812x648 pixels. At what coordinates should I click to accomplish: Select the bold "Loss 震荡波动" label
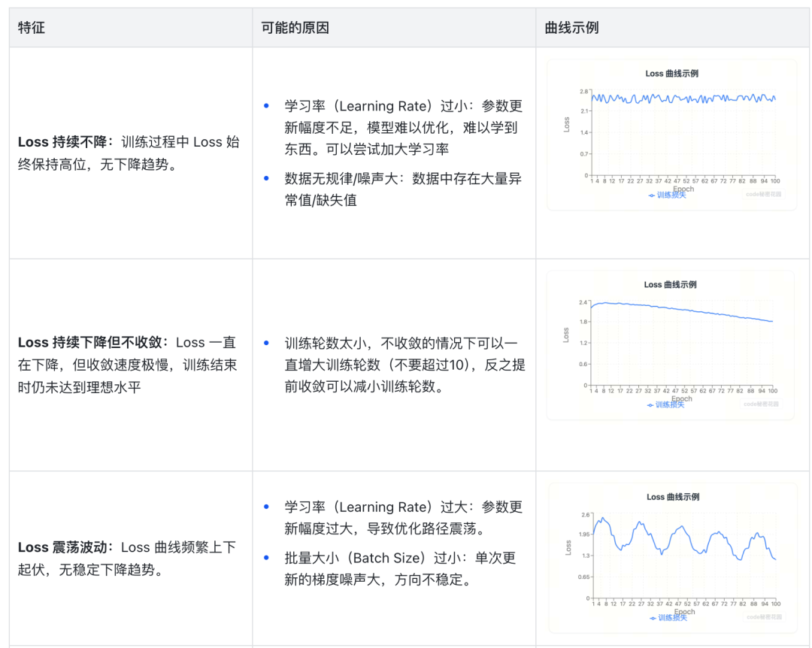(62, 547)
